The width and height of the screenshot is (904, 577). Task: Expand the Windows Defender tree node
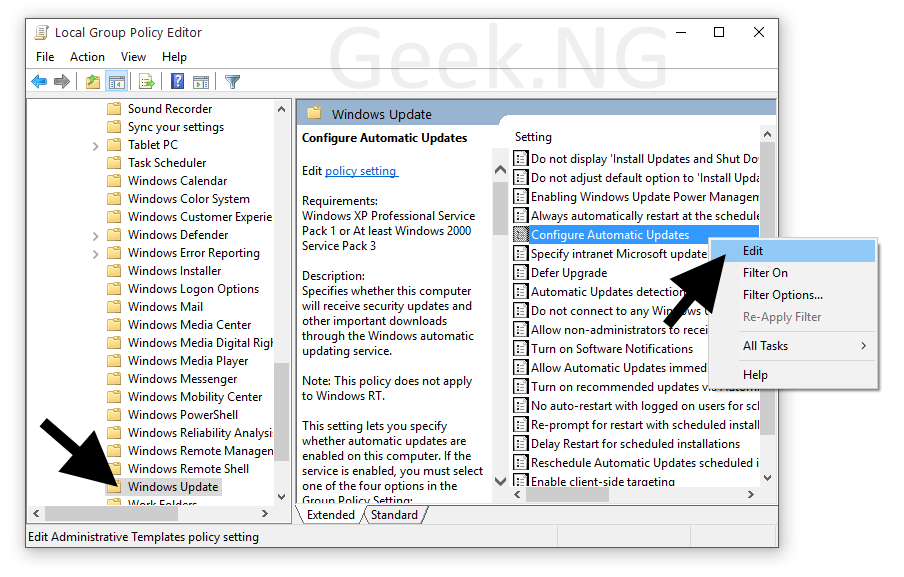click(96, 236)
